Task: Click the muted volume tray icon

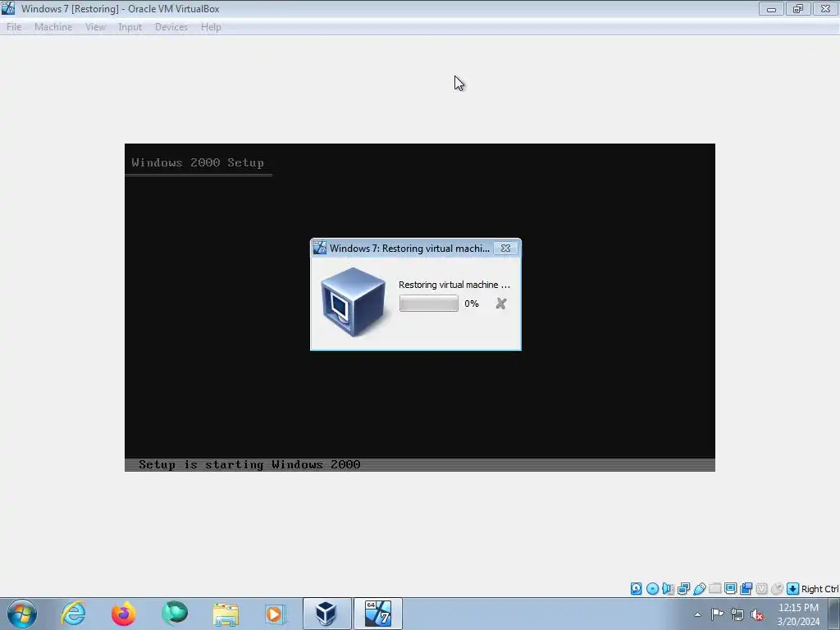Action: (x=757, y=614)
